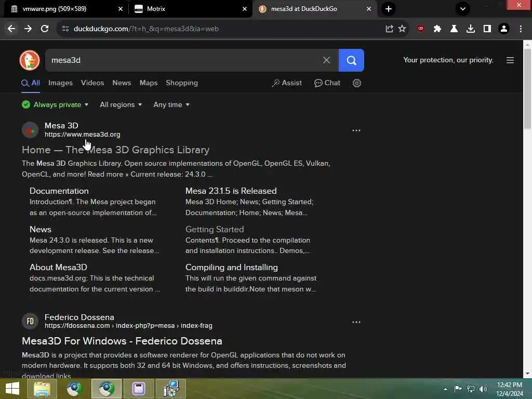Open the Chrome Labs flask icon
This screenshot has height=399, width=532.
[454, 29]
